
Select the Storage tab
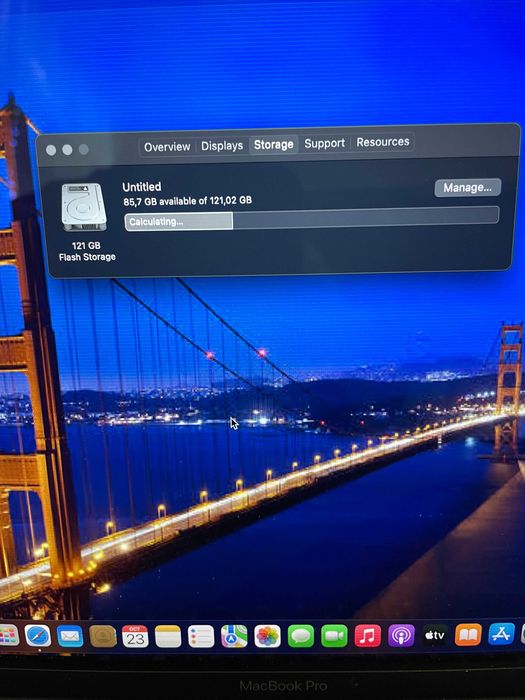tap(274, 145)
